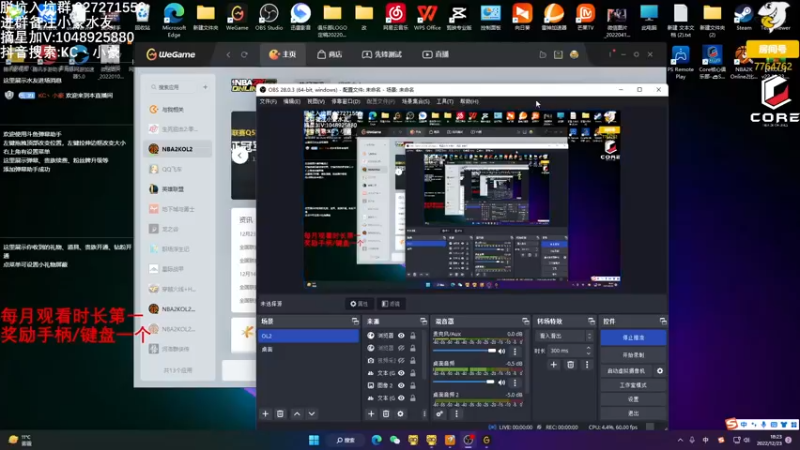Image resolution: width=800 pixels, height=450 pixels.
Task: Select the desktop scene below OL2
Action: click(309, 349)
